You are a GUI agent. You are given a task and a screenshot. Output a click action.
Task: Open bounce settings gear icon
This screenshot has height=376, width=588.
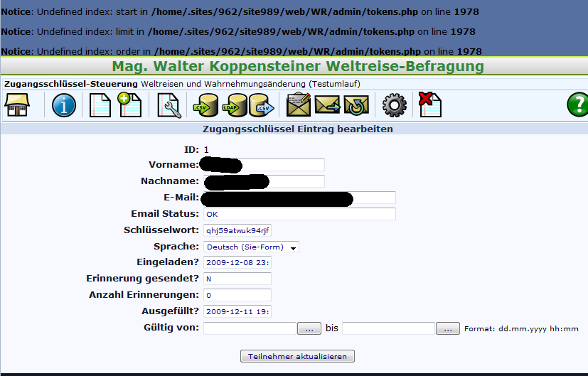pos(394,105)
